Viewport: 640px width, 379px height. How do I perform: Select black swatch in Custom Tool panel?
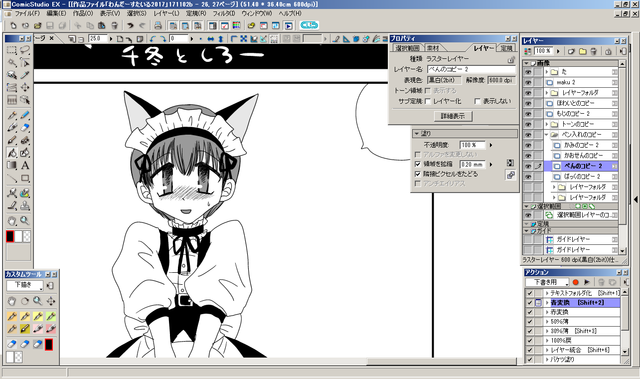pos(49,345)
